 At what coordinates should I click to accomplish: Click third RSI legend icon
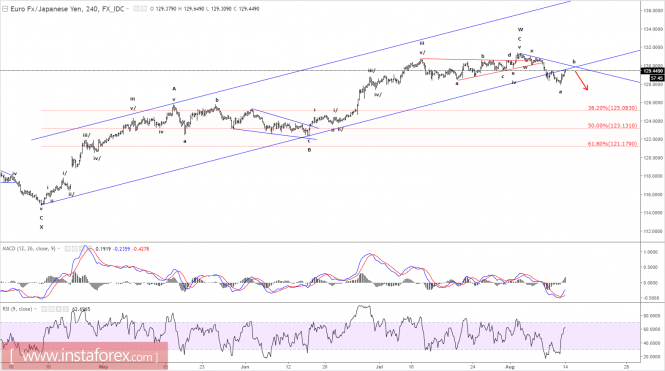(x=59, y=309)
